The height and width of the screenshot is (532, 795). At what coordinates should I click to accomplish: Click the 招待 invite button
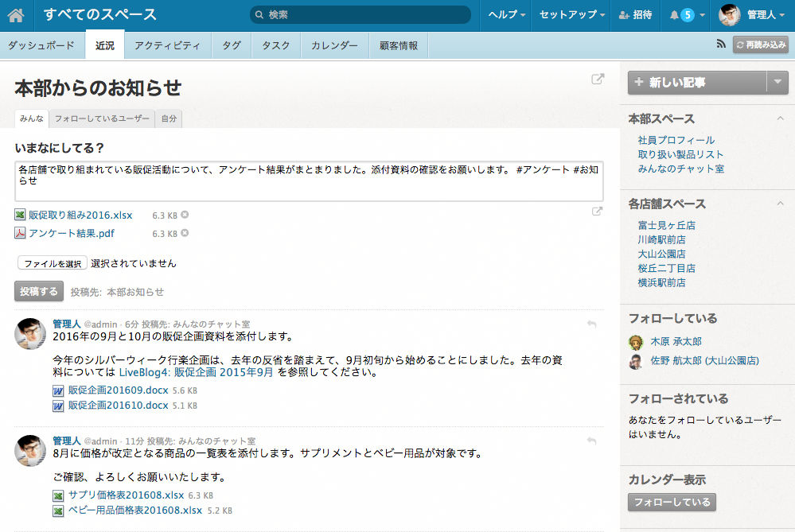(635, 15)
